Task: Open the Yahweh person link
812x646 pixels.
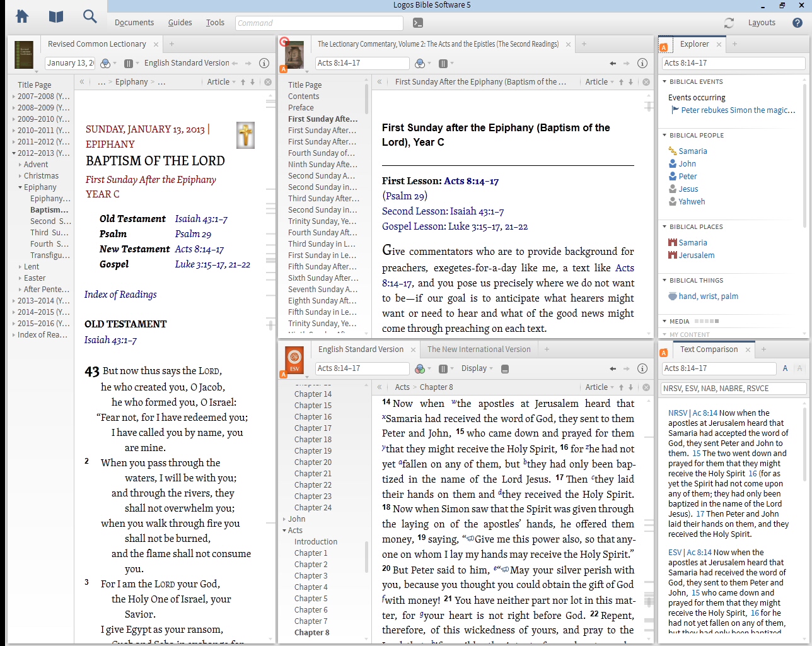Action: pos(692,202)
